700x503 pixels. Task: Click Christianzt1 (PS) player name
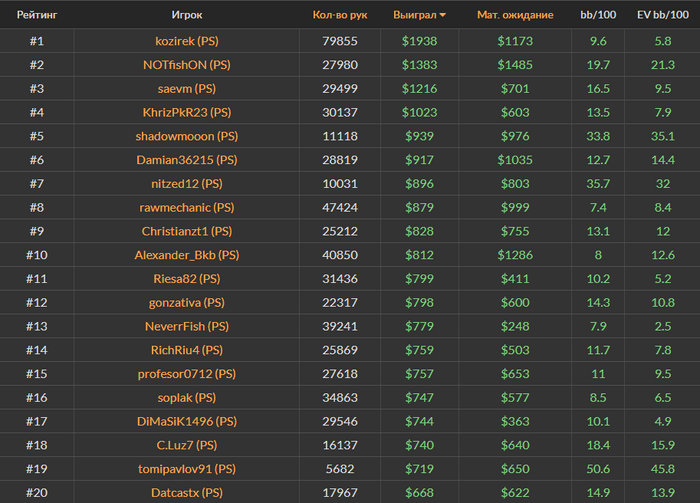coord(186,231)
